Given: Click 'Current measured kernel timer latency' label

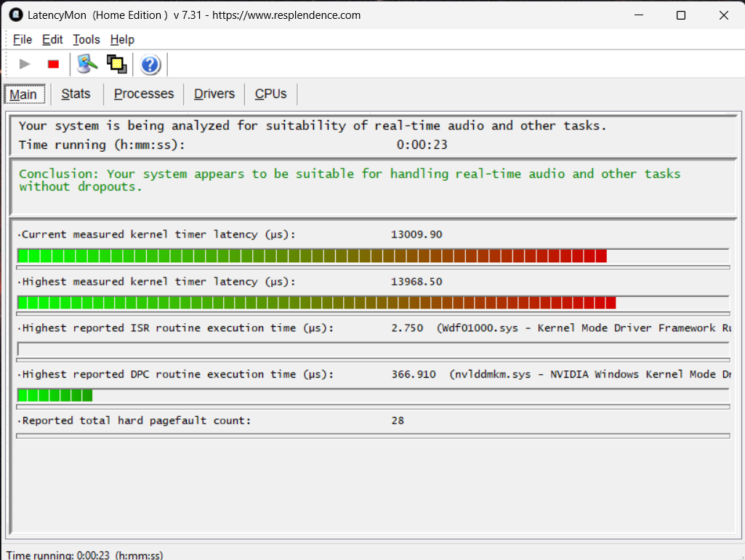Looking at the screenshot, I should coord(158,234).
